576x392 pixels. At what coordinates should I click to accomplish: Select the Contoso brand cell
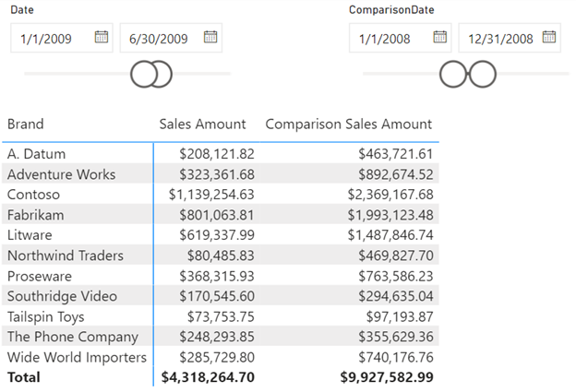pos(33,195)
